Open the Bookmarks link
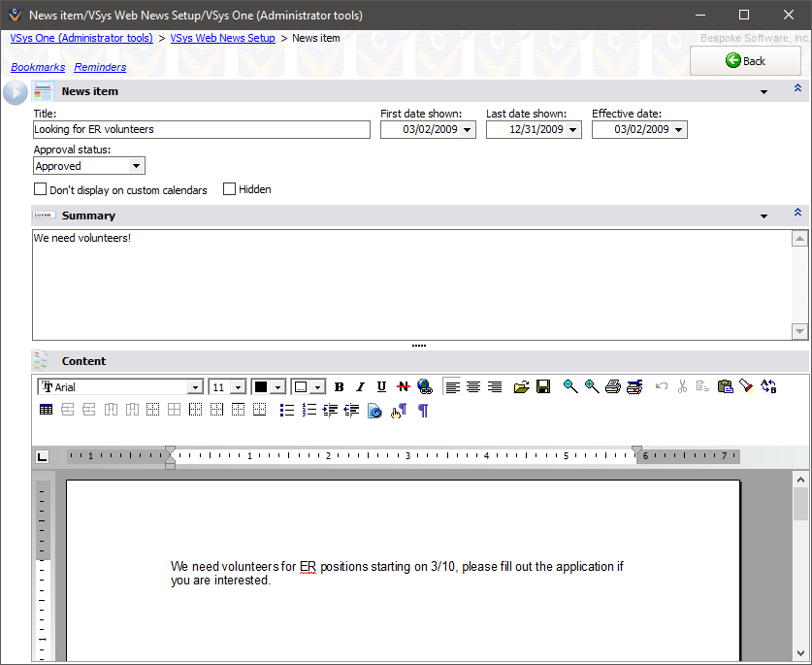The width and height of the screenshot is (812, 665). (38, 67)
